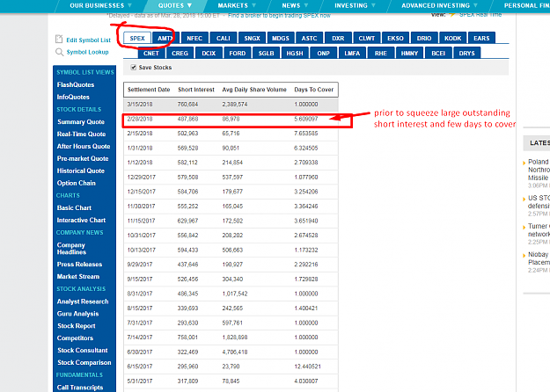Image resolution: width=550 pixels, height=392 pixels.
Task: Open Guru Analysis link
Action: pyautogui.click(x=77, y=314)
